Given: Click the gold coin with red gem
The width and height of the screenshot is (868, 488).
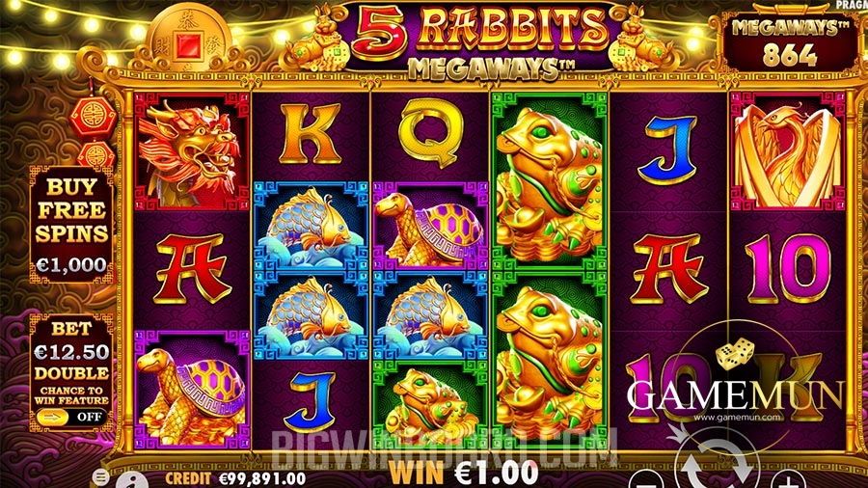Looking at the screenshot, I should click(190, 40).
